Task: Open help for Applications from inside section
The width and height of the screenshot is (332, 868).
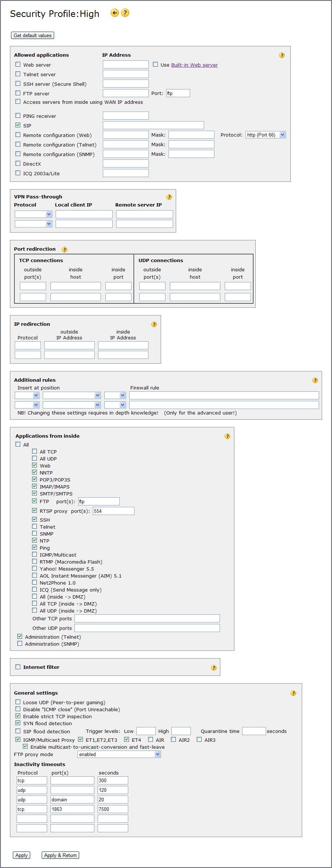Action: click(x=227, y=436)
